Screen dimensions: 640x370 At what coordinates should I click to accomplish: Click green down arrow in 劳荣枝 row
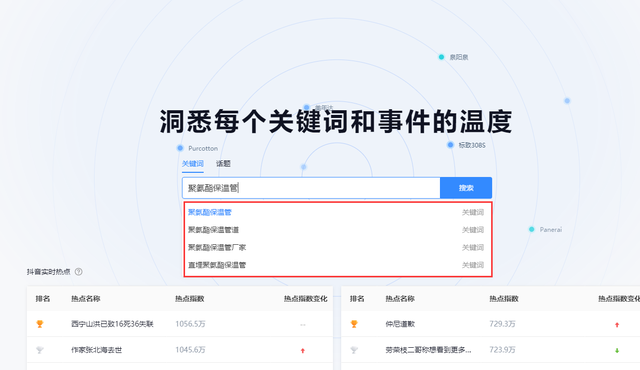[617, 350]
